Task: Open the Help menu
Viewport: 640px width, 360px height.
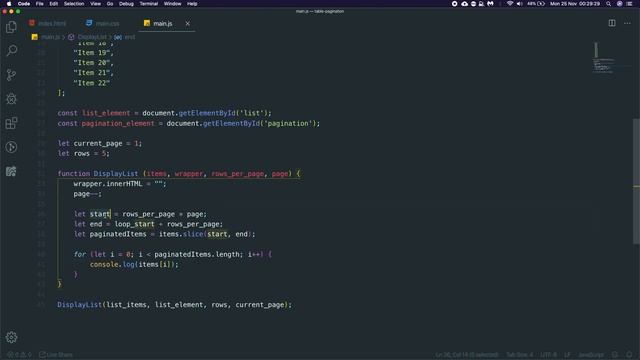Action: coord(192,4)
